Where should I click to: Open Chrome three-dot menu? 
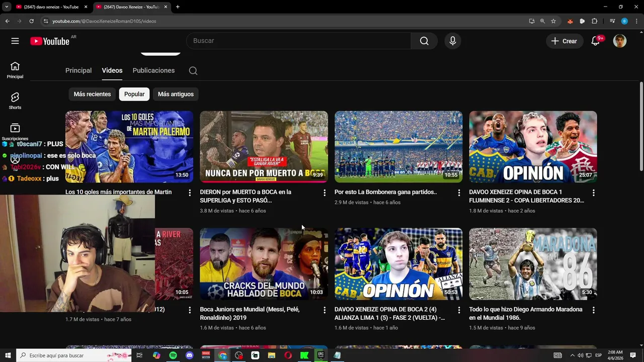(x=636, y=21)
